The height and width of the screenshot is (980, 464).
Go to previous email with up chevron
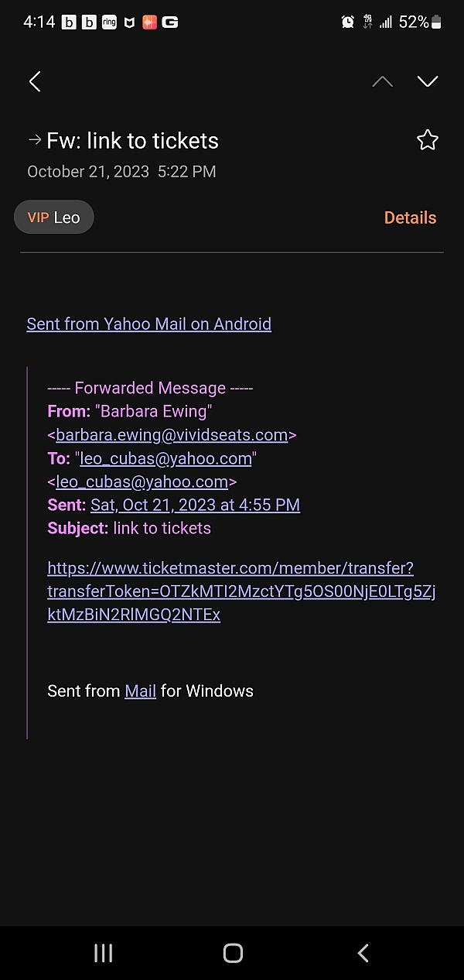pos(382,81)
